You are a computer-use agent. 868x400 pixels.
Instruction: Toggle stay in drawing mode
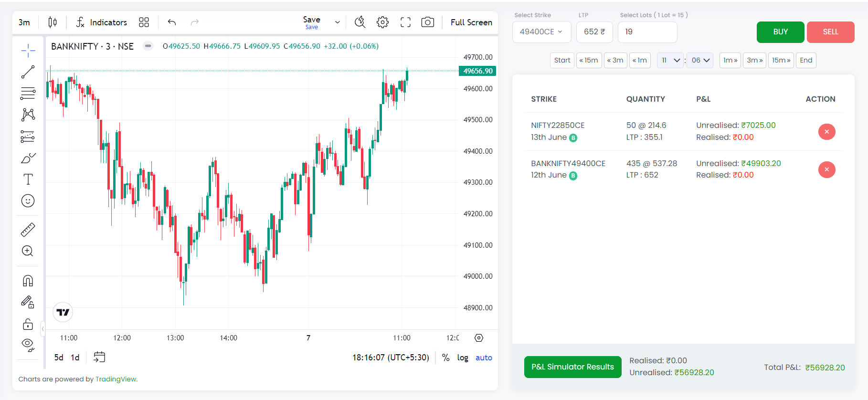tap(28, 302)
